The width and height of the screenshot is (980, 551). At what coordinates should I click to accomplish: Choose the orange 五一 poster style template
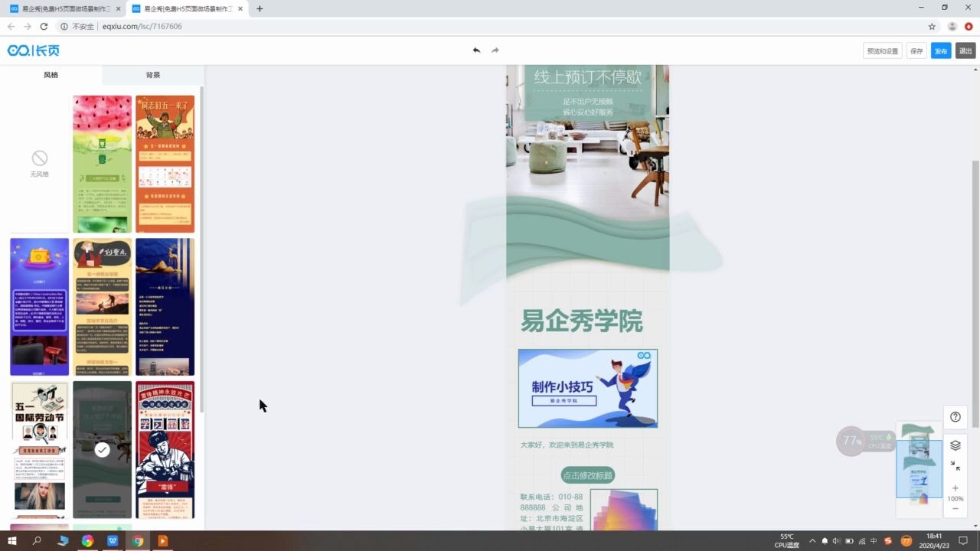click(165, 164)
